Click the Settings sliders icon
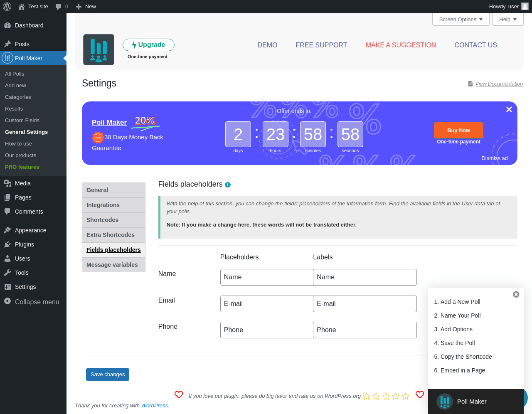 click(x=7, y=287)
